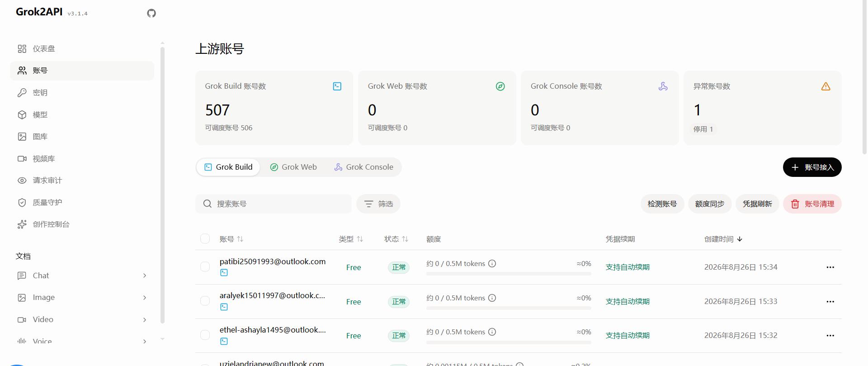Click quota progress bar for aralyek15011997 row
This screenshot has height=366, width=868.
(509, 308)
